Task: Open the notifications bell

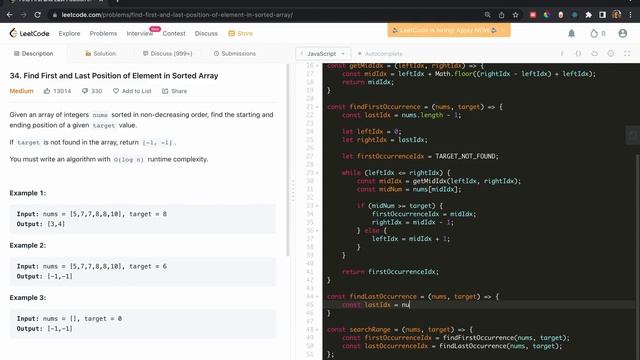Action: [x=571, y=33]
